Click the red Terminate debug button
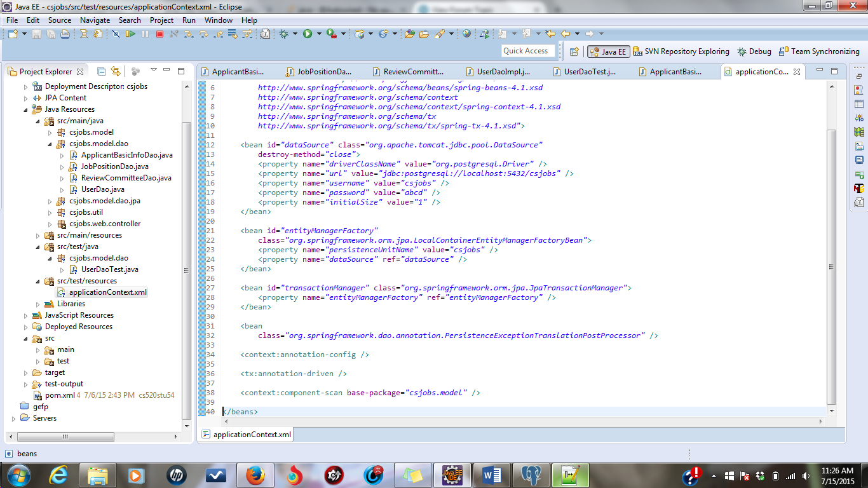 [x=159, y=34]
